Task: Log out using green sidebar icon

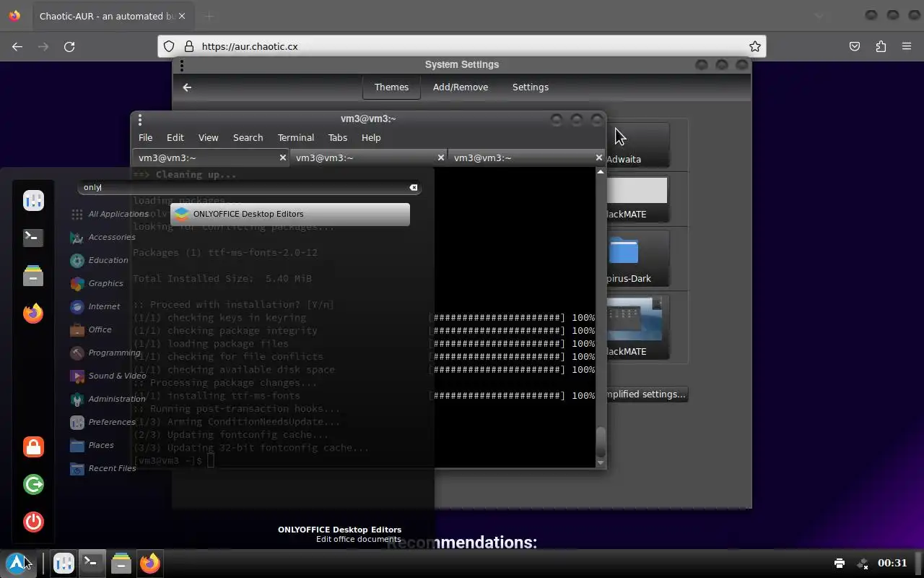Action: click(33, 484)
